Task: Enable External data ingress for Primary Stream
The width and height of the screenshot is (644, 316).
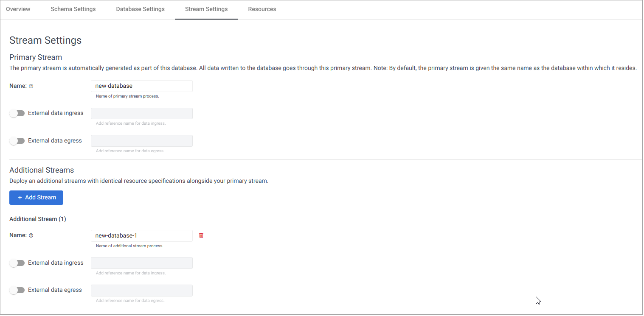Action: (17, 113)
